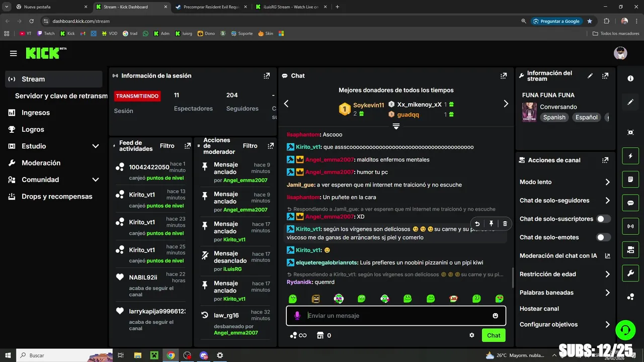Send the first green blob emote

tap(293, 299)
